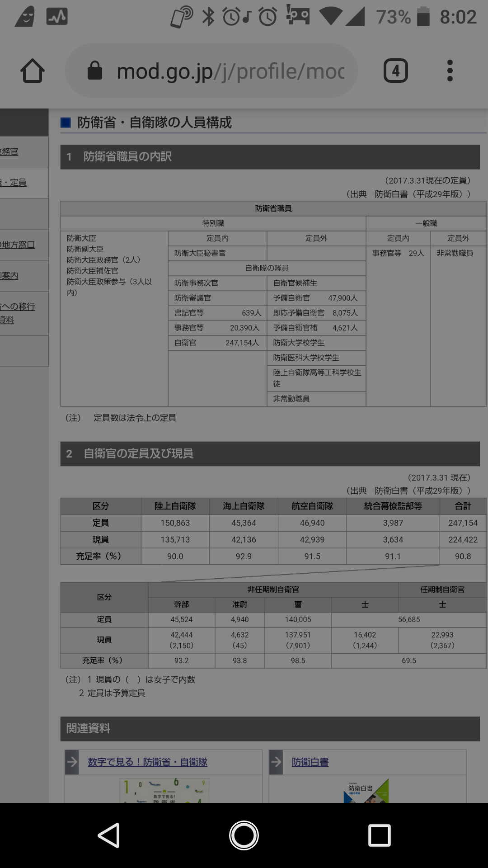The width and height of the screenshot is (488, 868).
Task: Select the 247,154人 自衛官 cell
Action: click(x=217, y=343)
